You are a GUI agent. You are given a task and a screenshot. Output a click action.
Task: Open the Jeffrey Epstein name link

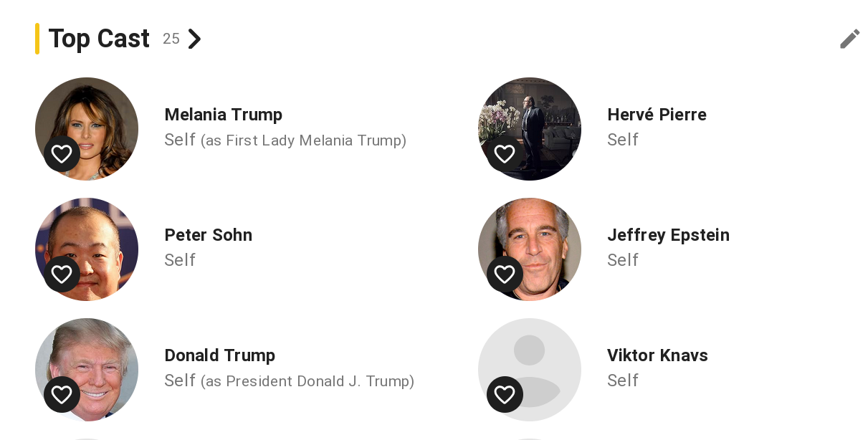point(668,235)
